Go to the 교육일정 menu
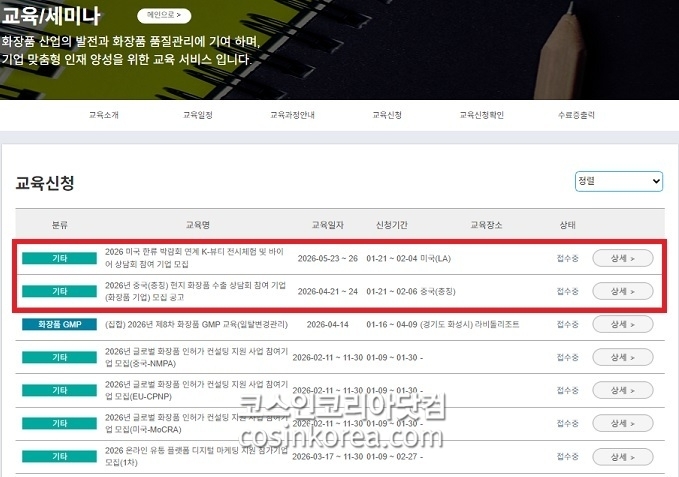This screenshot has width=679, height=477. (x=198, y=115)
